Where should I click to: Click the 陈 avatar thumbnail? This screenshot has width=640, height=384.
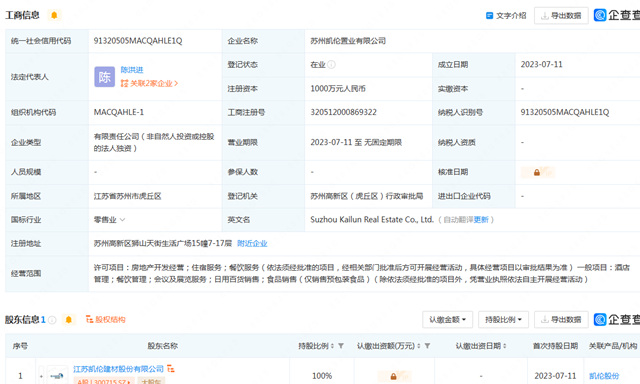click(104, 77)
